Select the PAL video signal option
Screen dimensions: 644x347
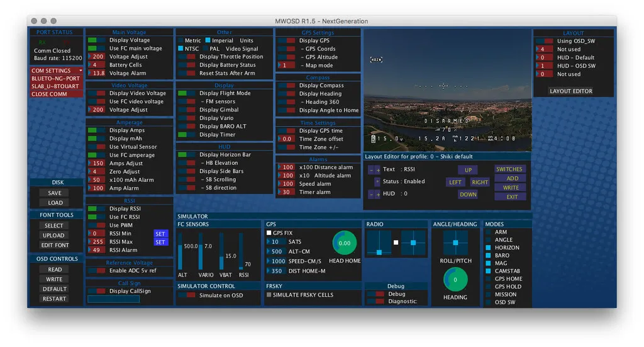203,48
